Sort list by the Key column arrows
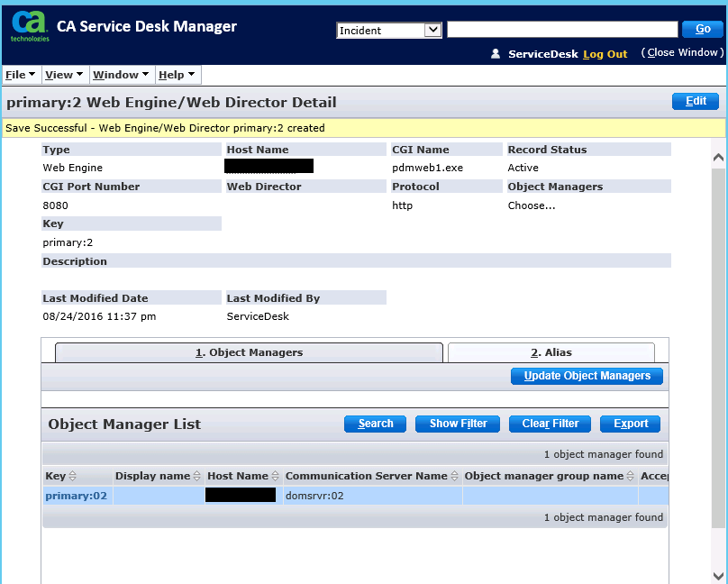 (73, 476)
